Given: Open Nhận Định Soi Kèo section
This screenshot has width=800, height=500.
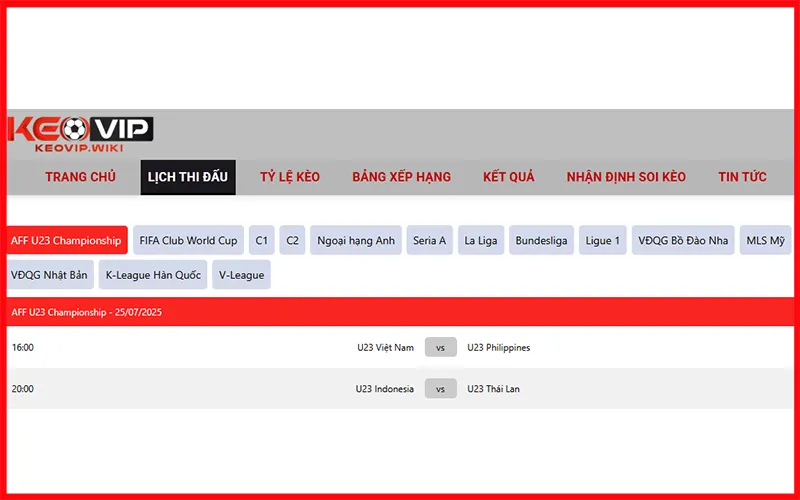Looking at the screenshot, I should click(x=626, y=177).
